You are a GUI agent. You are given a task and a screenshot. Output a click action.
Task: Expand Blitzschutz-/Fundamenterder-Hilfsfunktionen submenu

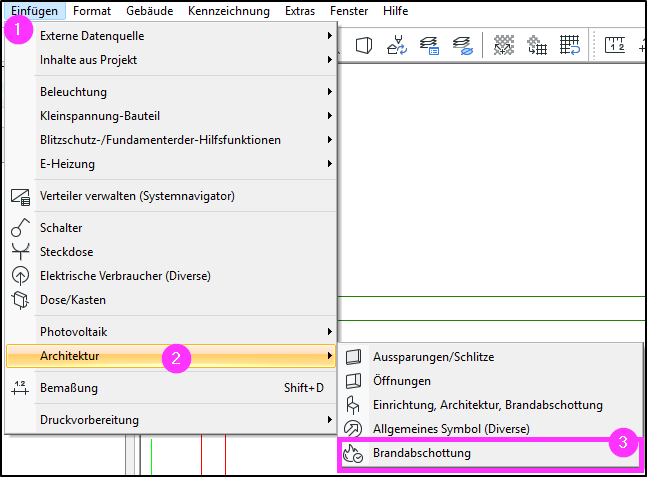(329, 140)
